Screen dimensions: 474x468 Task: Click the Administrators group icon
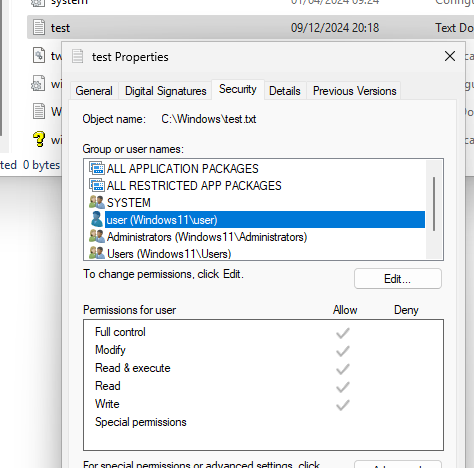pos(97,236)
